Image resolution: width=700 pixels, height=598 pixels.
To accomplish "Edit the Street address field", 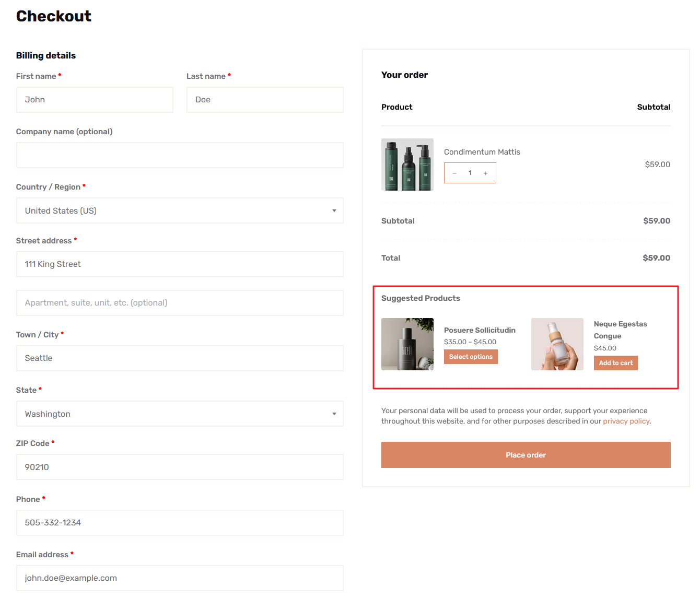I will pyautogui.click(x=180, y=264).
